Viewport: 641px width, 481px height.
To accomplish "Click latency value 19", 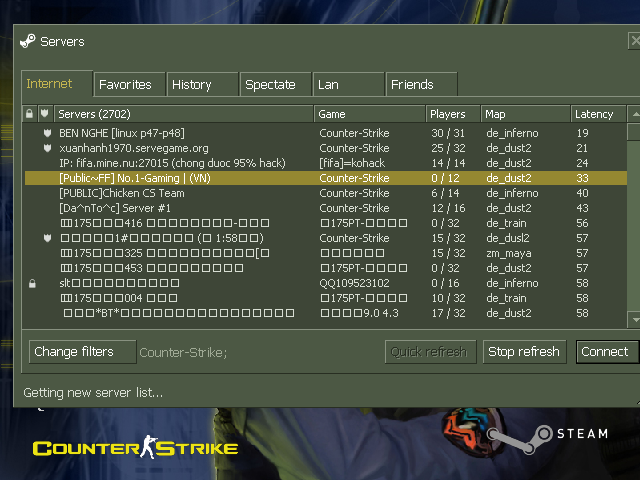I will (x=583, y=133).
